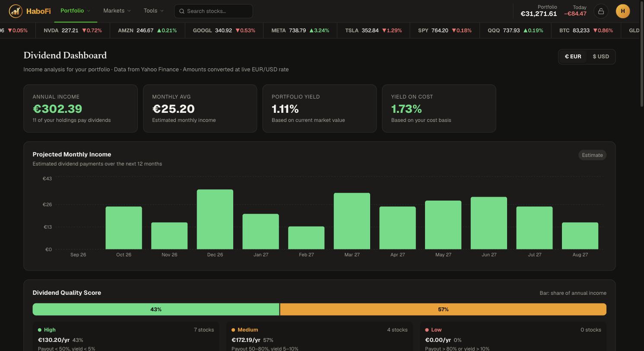Click today's change −€84.47
The width and height of the screenshot is (644, 351).
(x=575, y=14)
